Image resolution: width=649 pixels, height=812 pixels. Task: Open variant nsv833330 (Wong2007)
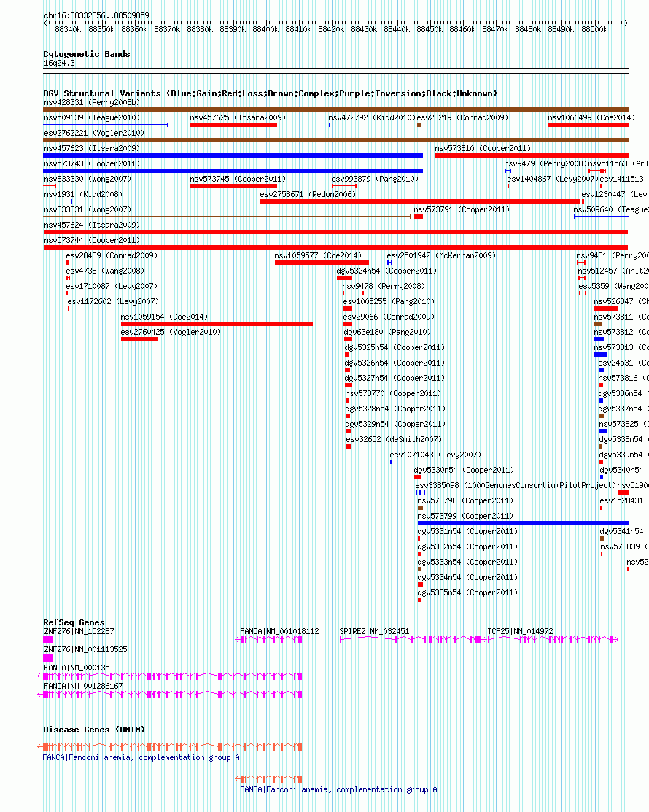[88, 179]
